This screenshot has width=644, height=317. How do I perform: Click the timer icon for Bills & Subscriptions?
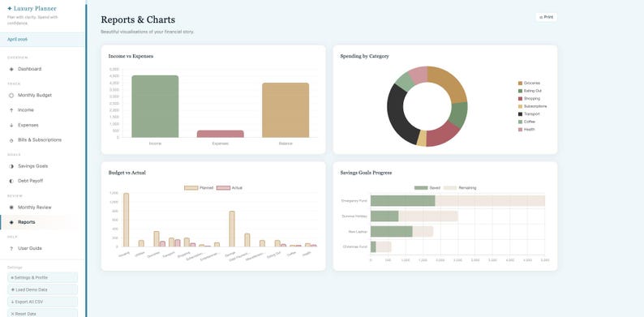point(11,140)
